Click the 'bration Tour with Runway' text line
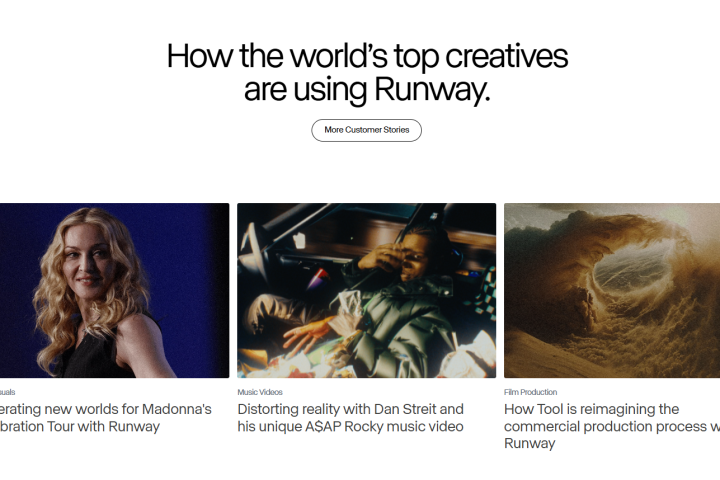 [x=80, y=427]
